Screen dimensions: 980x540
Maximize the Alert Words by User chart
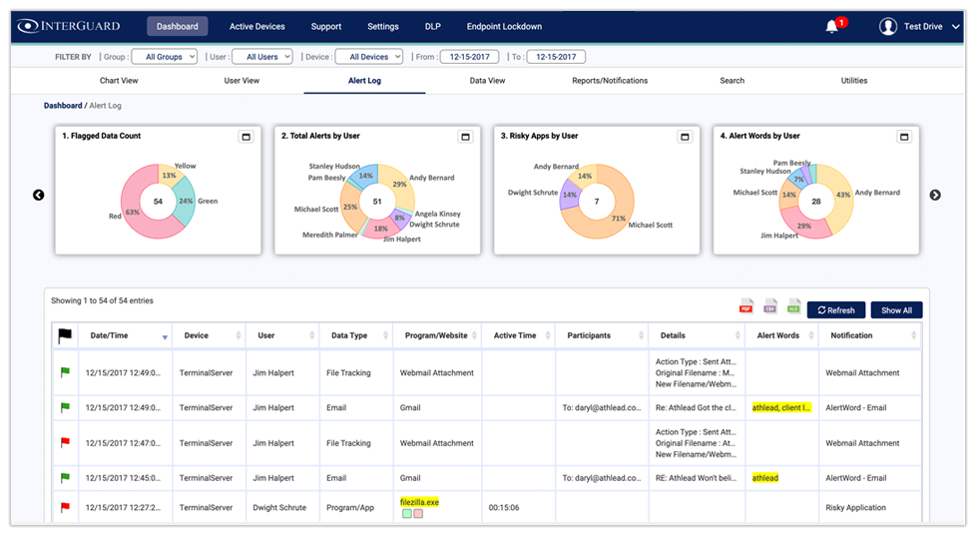click(x=904, y=137)
